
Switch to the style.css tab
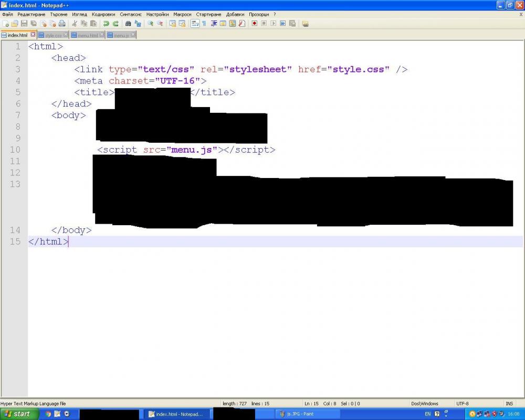pos(53,35)
